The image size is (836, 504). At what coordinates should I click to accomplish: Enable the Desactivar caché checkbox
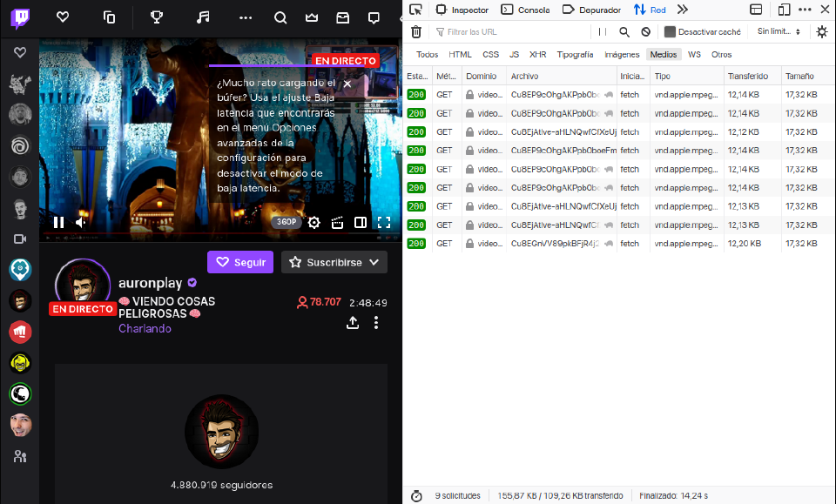point(670,32)
